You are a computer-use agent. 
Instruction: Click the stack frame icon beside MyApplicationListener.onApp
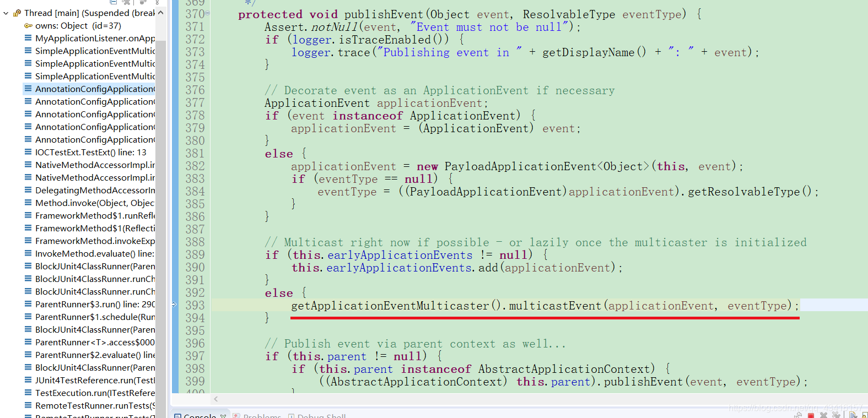coord(28,38)
